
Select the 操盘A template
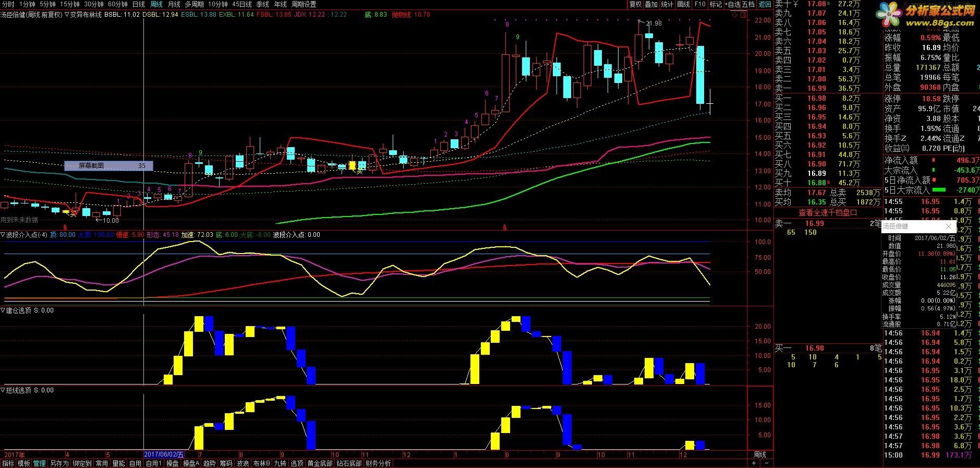click(x=191, y=463)
